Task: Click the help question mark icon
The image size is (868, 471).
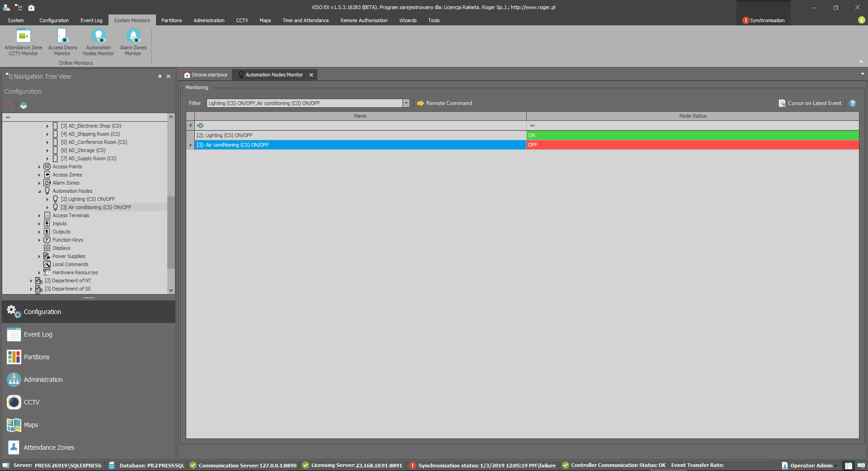Action: click(x=853, y=103)
